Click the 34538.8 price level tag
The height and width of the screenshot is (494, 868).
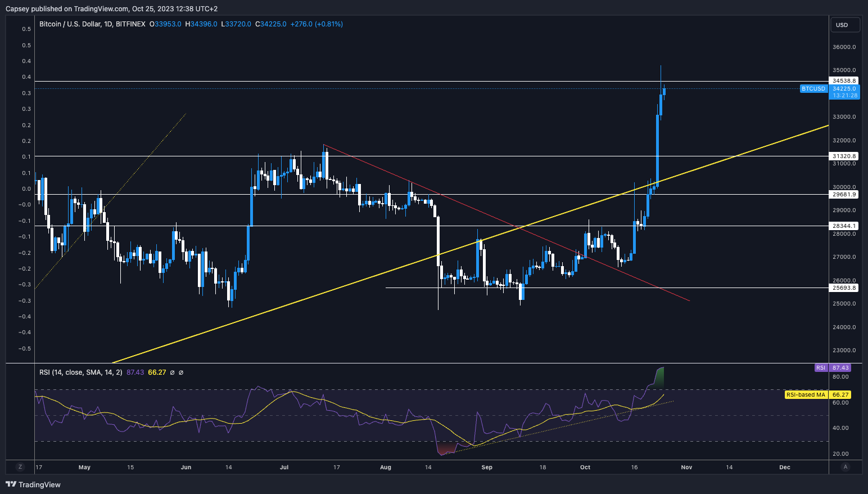(844, 81)
